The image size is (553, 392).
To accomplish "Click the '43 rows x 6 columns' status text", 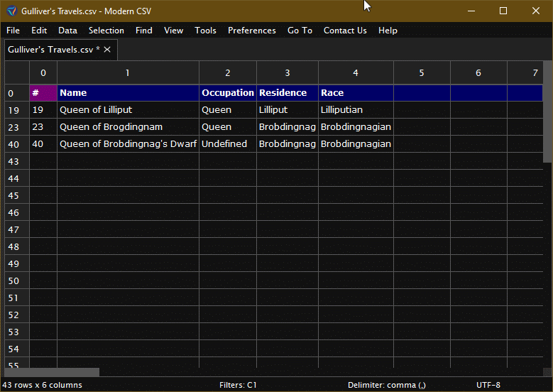I will click(42, 385).
